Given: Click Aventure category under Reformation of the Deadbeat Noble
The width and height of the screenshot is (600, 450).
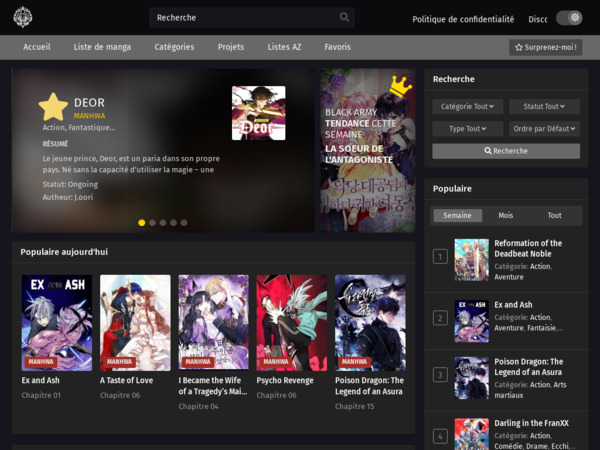Looking at the screenshot, I should click(x=509, y=277).
